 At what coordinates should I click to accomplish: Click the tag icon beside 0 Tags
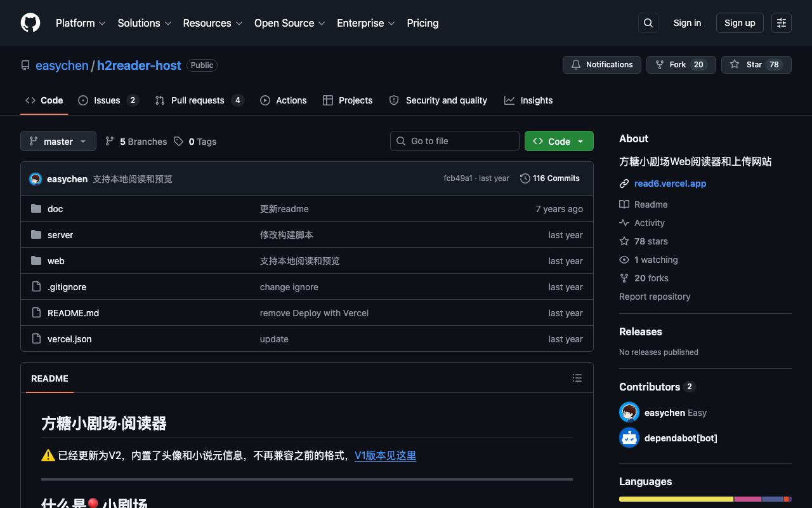(179, 141)
